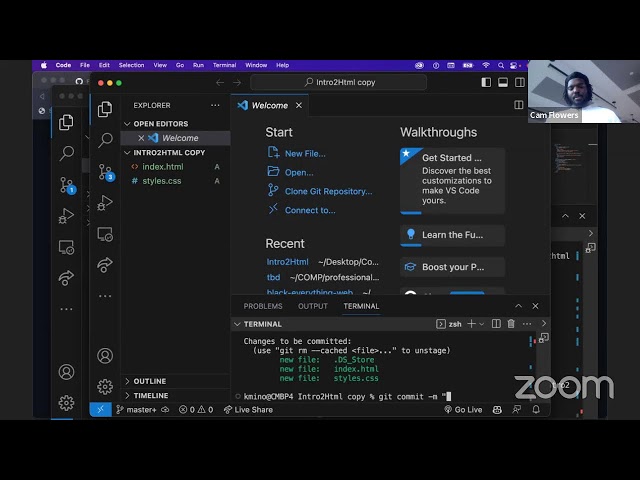
Task: Click the Wi-Fi icon in menu bar
Action: (x=486, y=65)
